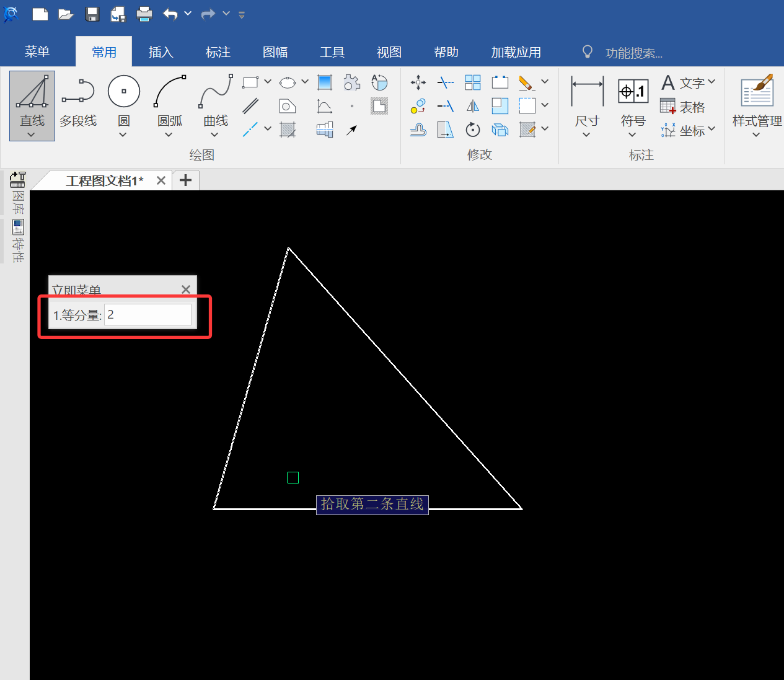This screenshot has width=784, height=680.
Task: Expand the 直线 tool dropdown arrow
Action: pos(31,135)
